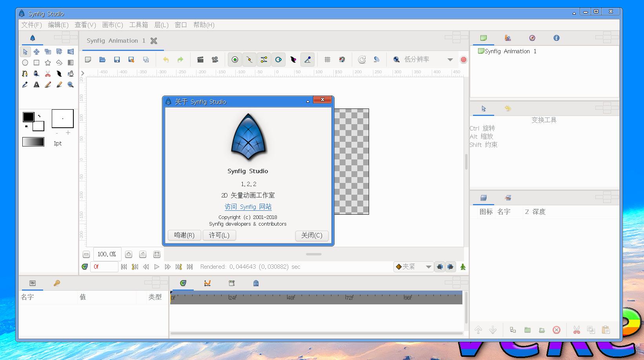
Task: Toggle animation record mode red button
Action: point(464,60)
